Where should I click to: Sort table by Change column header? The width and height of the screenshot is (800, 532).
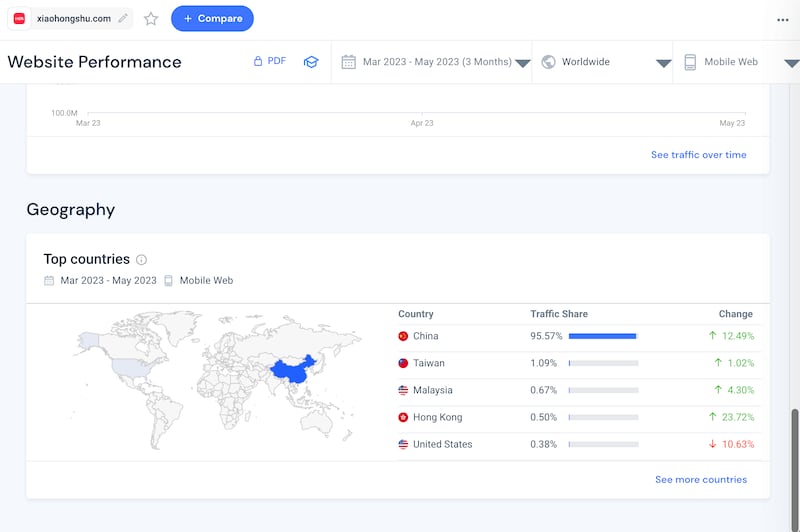coord(735,314)
